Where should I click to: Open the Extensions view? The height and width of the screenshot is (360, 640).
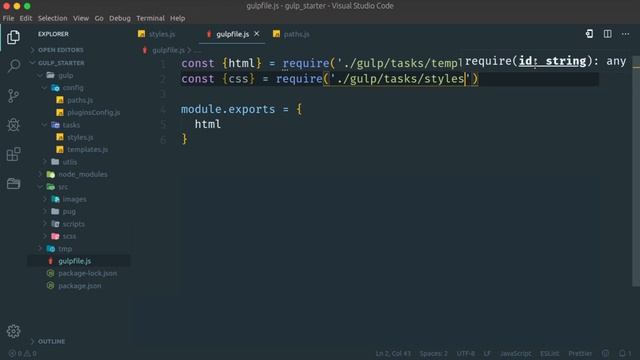(x=13, y=154)
